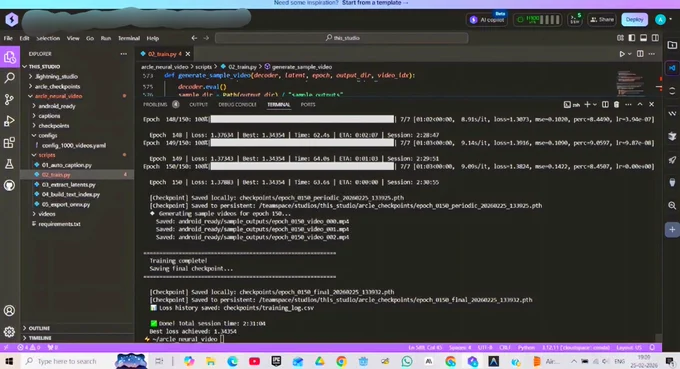The image size is (680, 369).
Task: Open 04_build_text_index.py file
Action: coord(71,194)
